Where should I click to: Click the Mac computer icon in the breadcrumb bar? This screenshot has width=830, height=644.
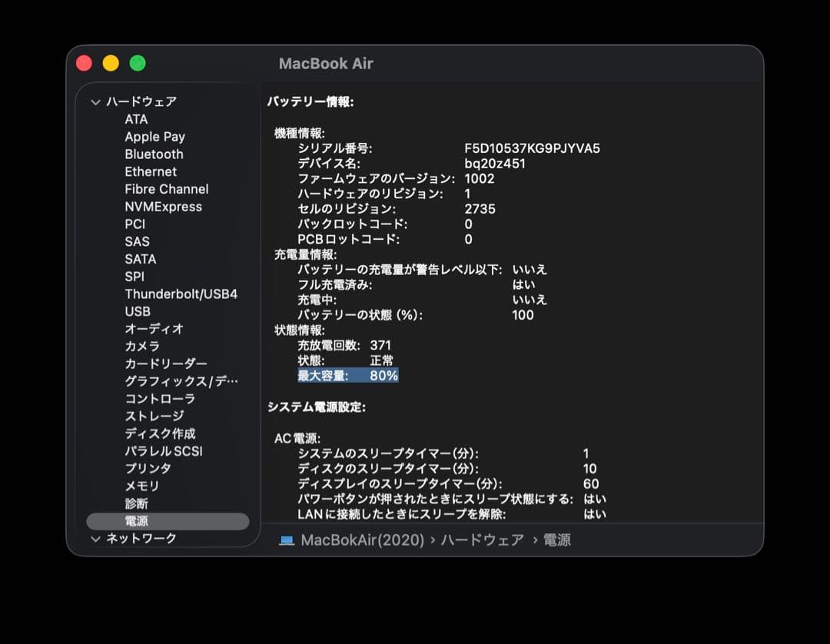[287, 540]
